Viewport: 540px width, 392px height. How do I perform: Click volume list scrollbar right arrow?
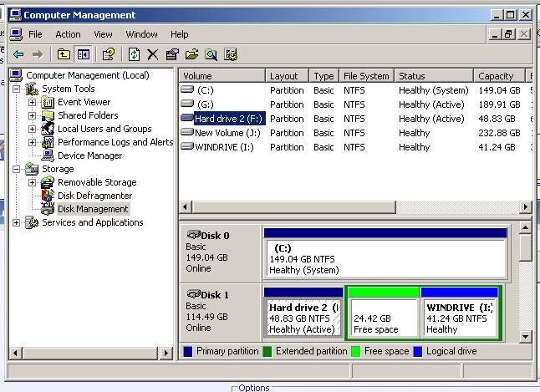pyautogui.click(x=526, y=207)
